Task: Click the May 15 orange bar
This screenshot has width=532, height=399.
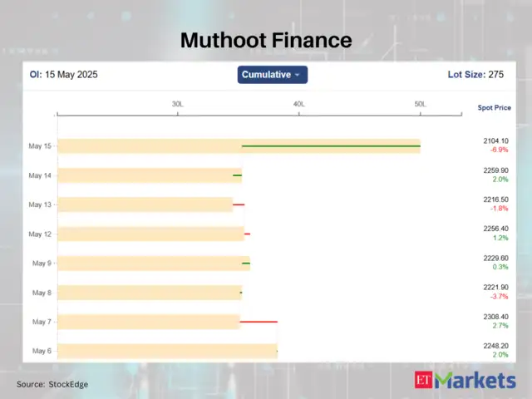Action: (x=150, y=146)
